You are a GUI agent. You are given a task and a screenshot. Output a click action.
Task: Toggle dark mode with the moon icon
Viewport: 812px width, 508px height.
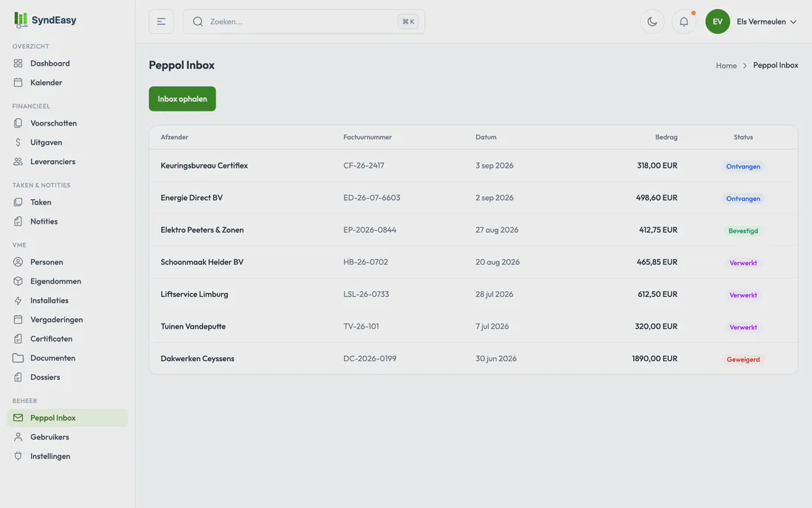(652, 21)
